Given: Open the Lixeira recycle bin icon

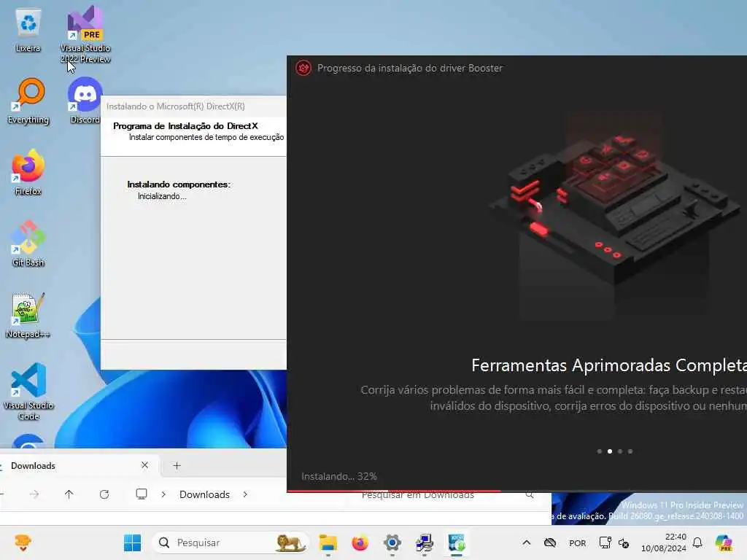Looking at the screenshot, I should (28, 31).
